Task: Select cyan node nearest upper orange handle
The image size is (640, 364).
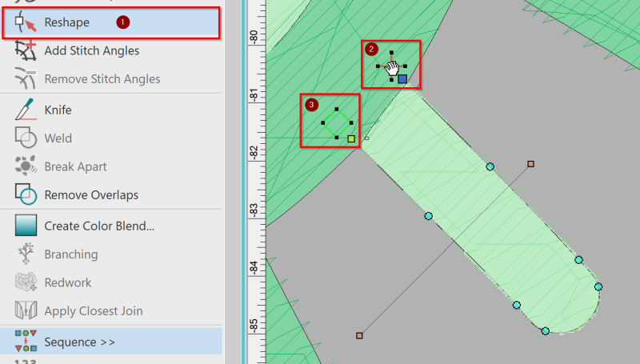Action: point(490,166)
